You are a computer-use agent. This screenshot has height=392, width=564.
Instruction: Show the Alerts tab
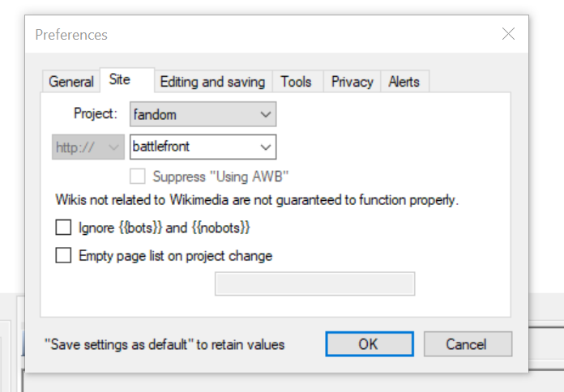404,82
